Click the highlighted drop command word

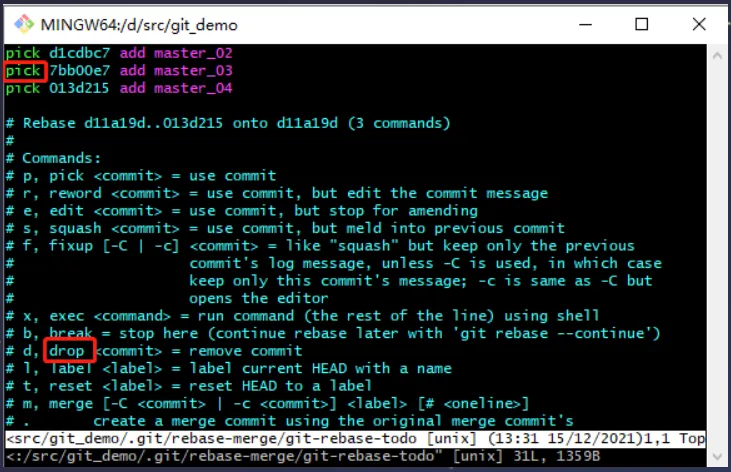pos(67,351)
